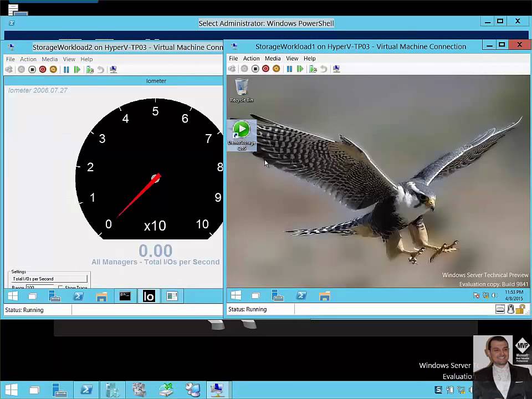Screen dimensions: 532x399
Task: Click the clock in StorageWorkload1 guest taskbar
Action: [x=514, y=295]
